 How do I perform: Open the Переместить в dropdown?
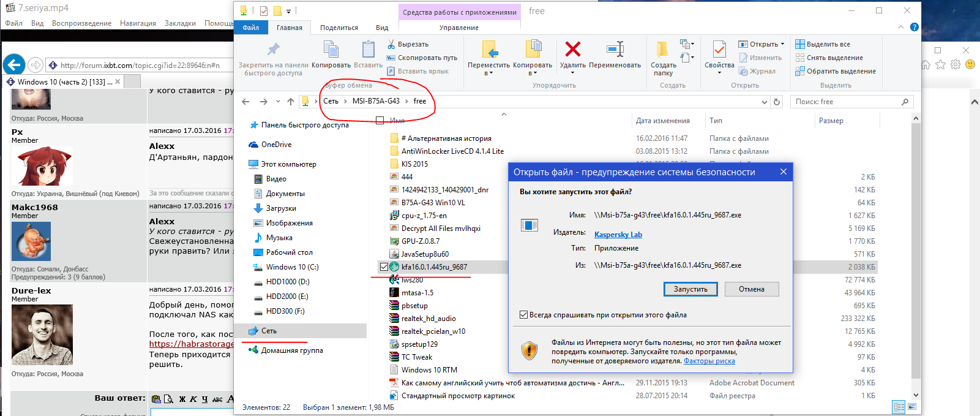[488, 73]
